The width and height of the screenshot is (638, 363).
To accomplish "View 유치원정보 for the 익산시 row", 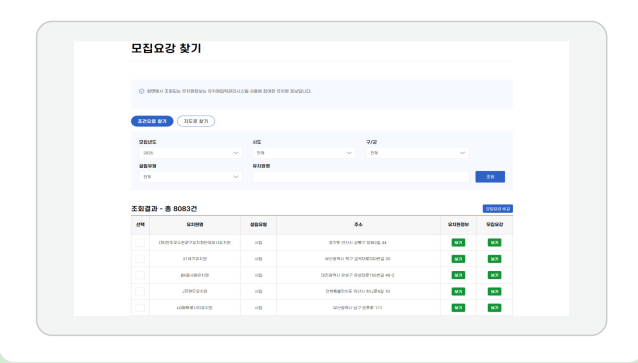I will [458, 291].
